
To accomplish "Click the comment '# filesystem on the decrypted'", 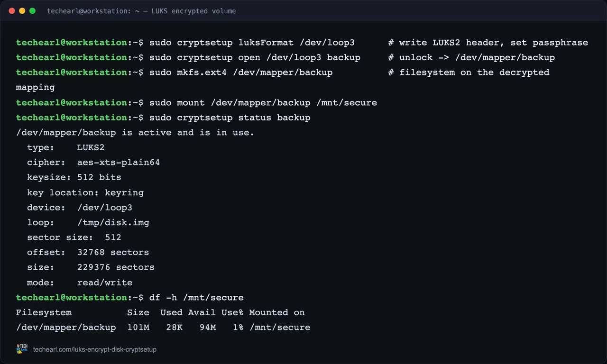I will coord(469,73).
